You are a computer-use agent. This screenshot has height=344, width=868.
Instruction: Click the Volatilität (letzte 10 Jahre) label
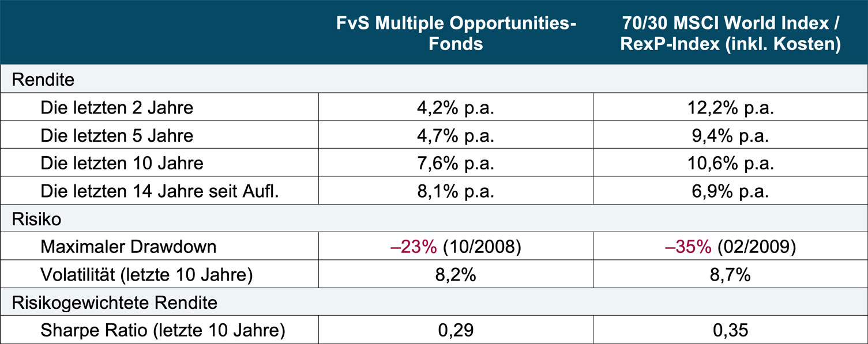(x=146, y=275)
